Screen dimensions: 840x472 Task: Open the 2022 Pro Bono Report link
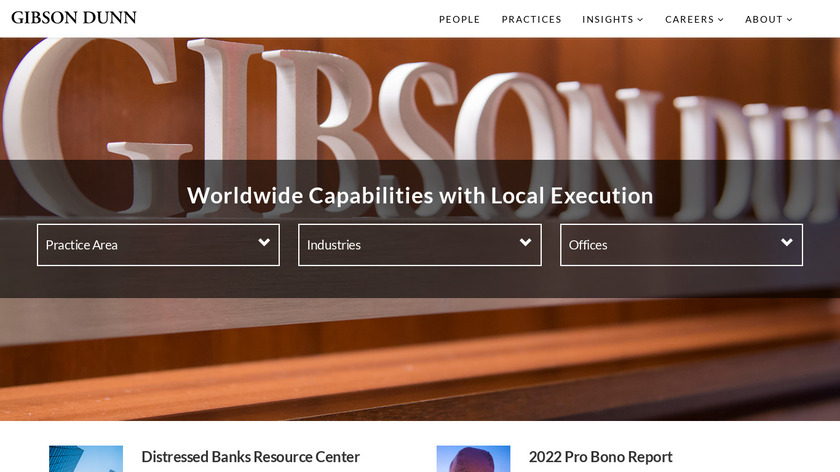pyautogui.click(x=601, y=457)
